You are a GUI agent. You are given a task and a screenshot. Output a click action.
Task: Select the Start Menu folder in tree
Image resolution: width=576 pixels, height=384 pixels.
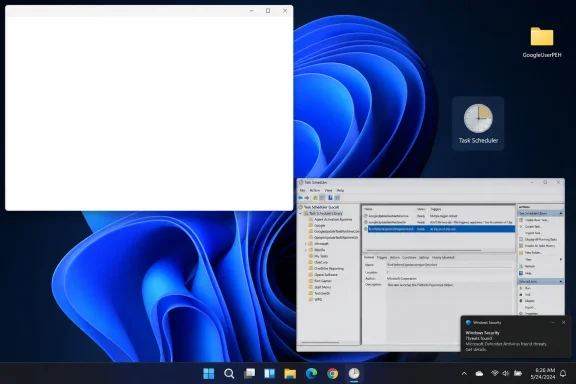coord(320,287)
